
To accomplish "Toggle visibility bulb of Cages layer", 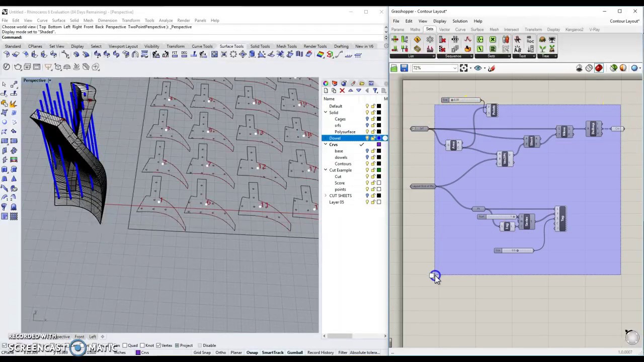I will click(x=367, y=119).
